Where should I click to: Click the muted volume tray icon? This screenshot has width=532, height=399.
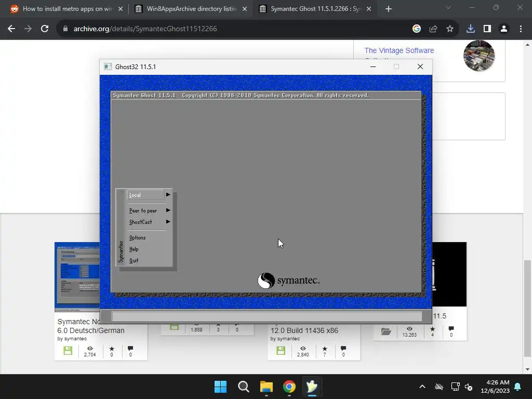click(469, 387)
